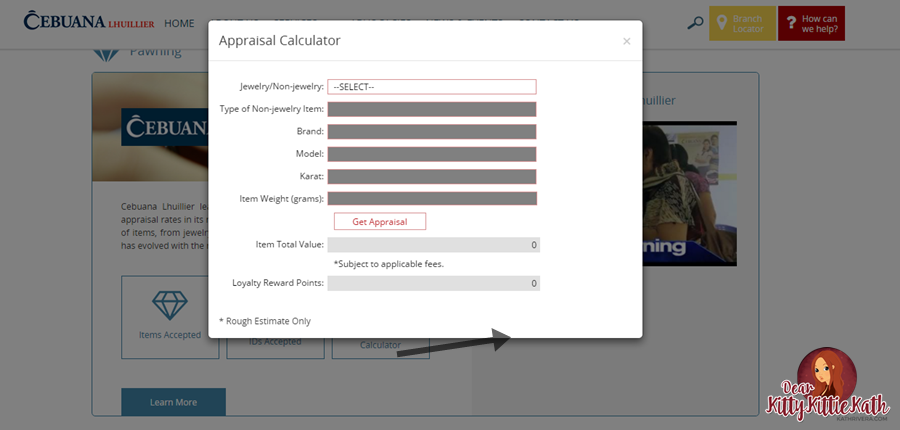The height and width of the screenshot is (430, 900).
Task: Click the search magnifier icon
Action: click(x=695, y=24)
